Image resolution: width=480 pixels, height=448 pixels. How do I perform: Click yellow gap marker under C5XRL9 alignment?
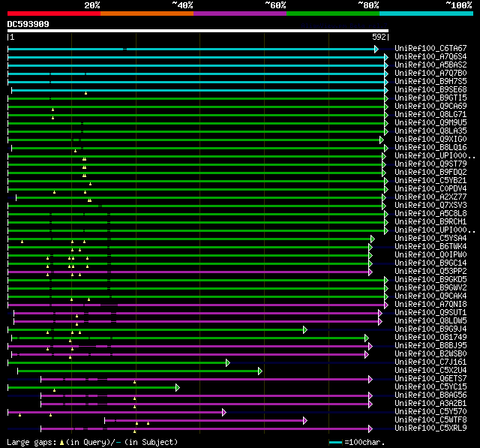(x=135, y=431)
